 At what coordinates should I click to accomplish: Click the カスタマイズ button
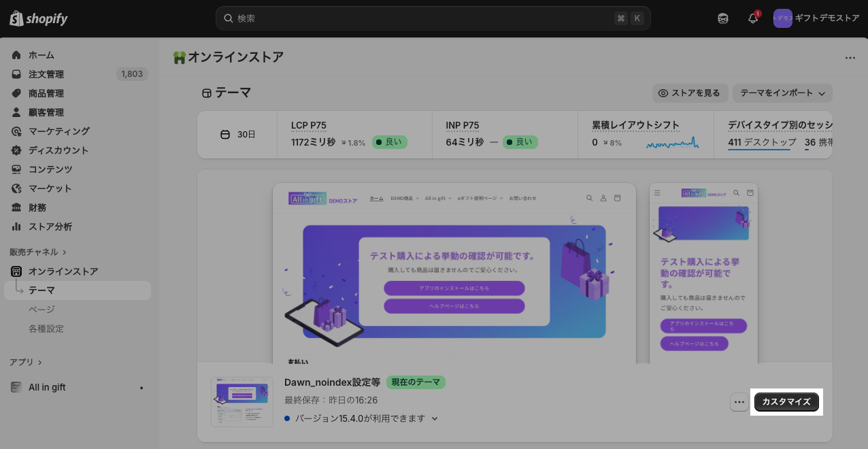(x=786, y=402)
